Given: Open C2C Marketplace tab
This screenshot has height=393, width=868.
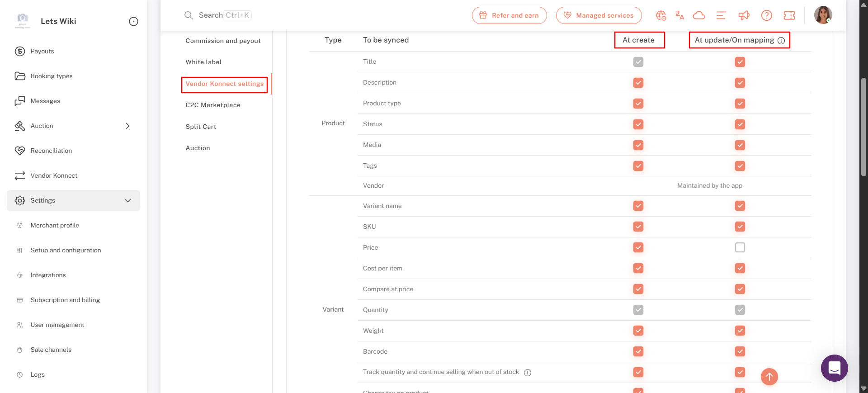Looking at the screenshot, I should (213, 105).
